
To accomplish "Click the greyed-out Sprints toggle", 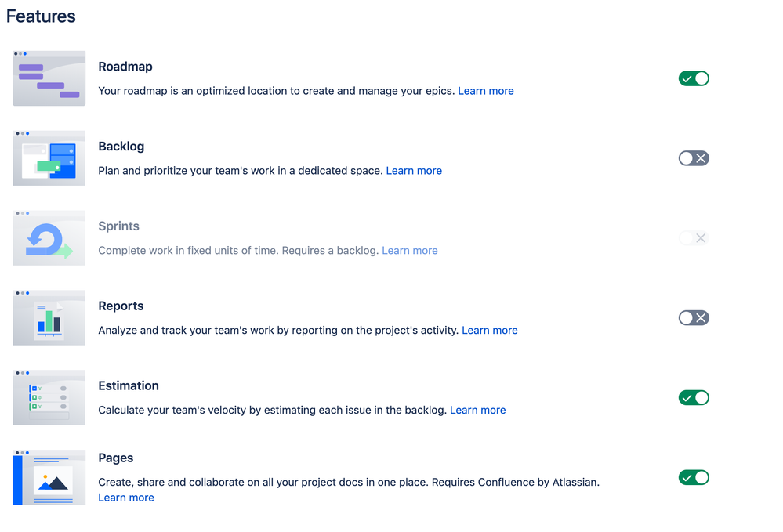I will 694,237.
